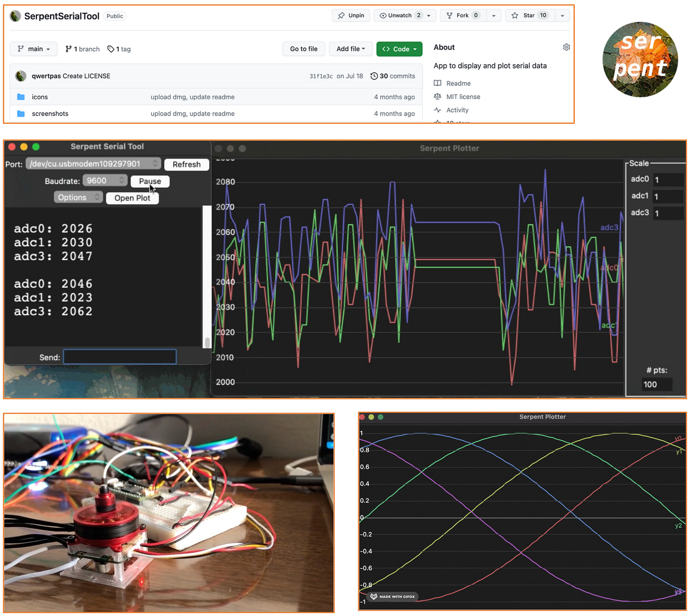Image resolution: width=694 pixels, height=616 pixels.
Task: Click the # pts field showing 100
Action: pyautogui.click(x=657, y=384)
